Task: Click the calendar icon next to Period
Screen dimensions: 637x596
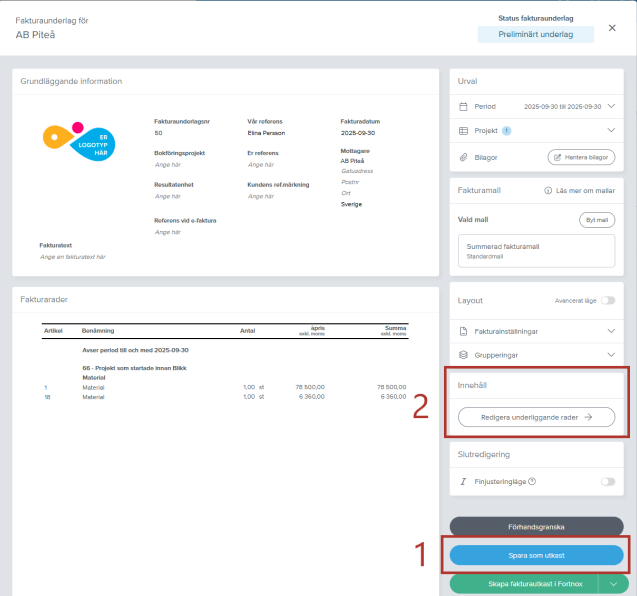Action: (x=463, y=106)
